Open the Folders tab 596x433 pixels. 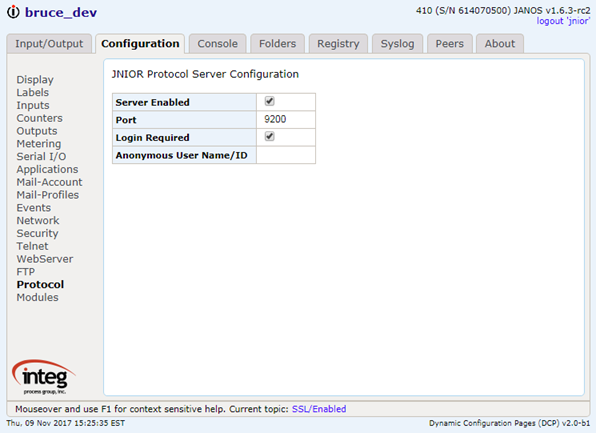(x=277, y=44)
